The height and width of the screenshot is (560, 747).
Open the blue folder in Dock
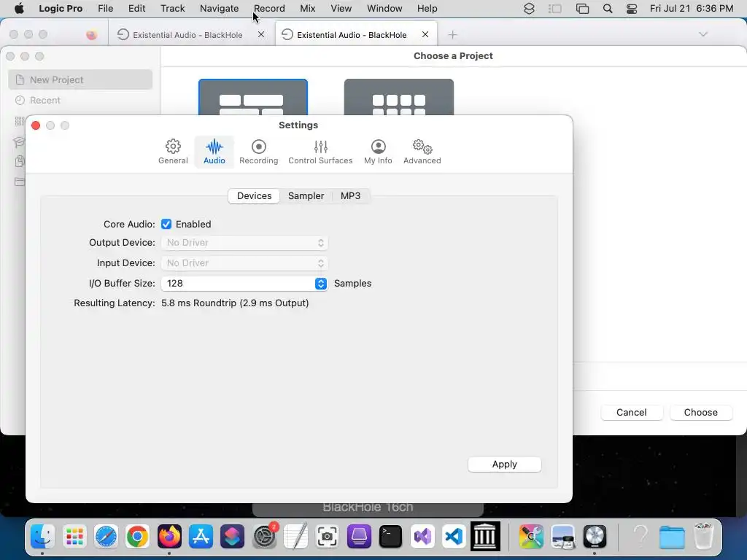[672, 536]
